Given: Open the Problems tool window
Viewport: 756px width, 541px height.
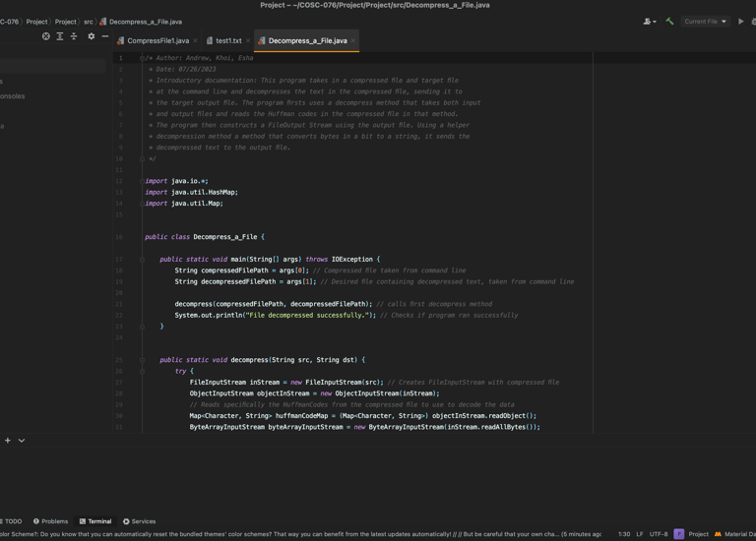Looking at the screenshot, I should pyautogui.click(x=51, y=521).
